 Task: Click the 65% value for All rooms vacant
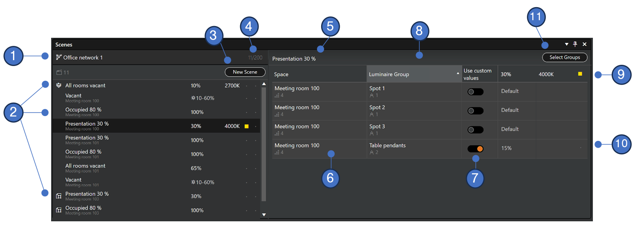click(x=196, y=168)
